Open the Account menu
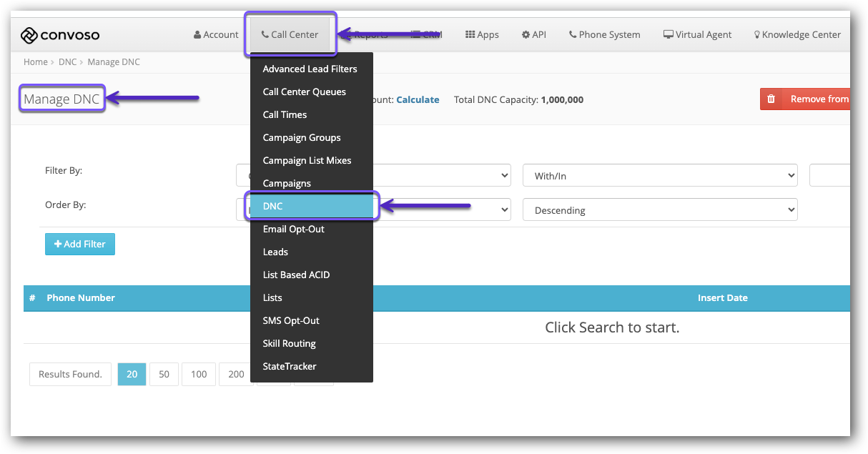 [x=216, y=34]
